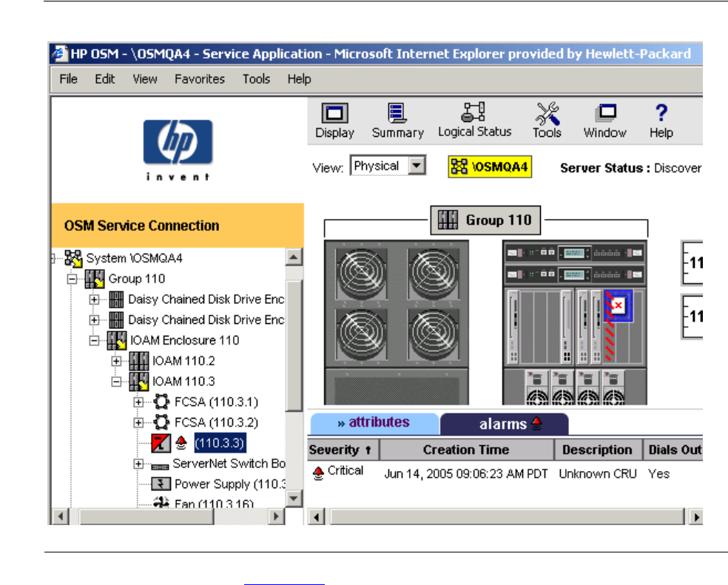This screenshot has height=585, width=728.
Task: Open the Edit menu
Action: [105, 79]
